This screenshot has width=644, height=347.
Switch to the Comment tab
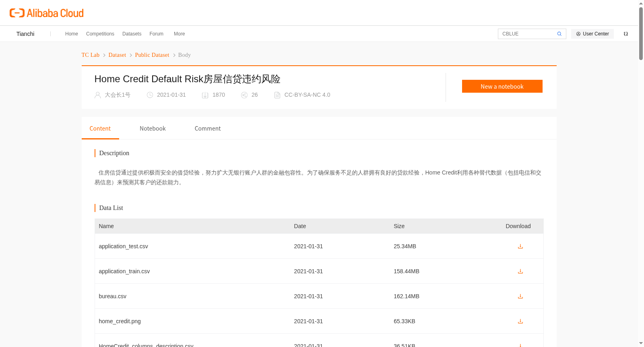click(x=208, y=129)
